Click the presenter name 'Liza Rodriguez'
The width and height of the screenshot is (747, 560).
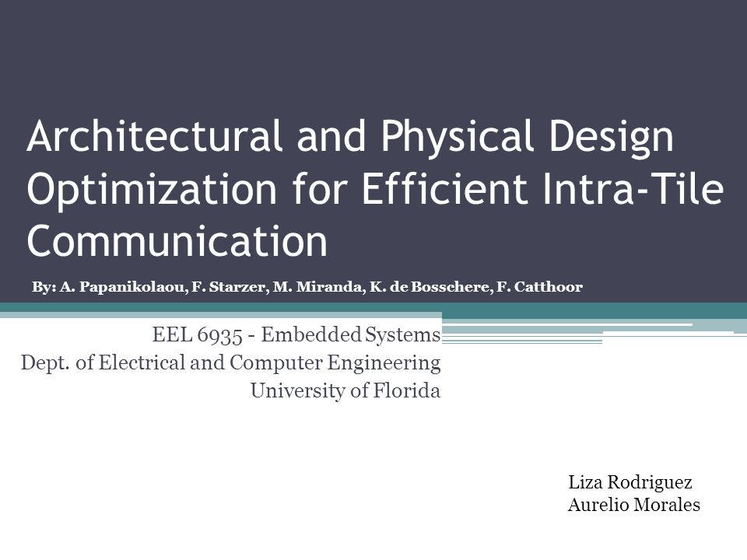[630, 482]
